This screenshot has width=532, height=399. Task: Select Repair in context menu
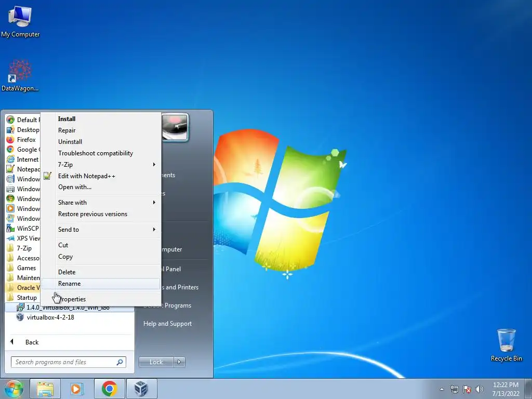pos(101,130)
